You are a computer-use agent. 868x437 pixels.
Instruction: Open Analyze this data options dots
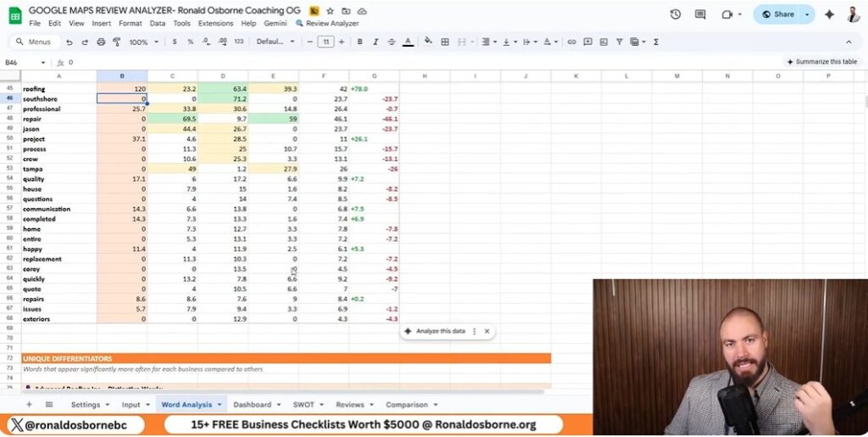(475, 331)
